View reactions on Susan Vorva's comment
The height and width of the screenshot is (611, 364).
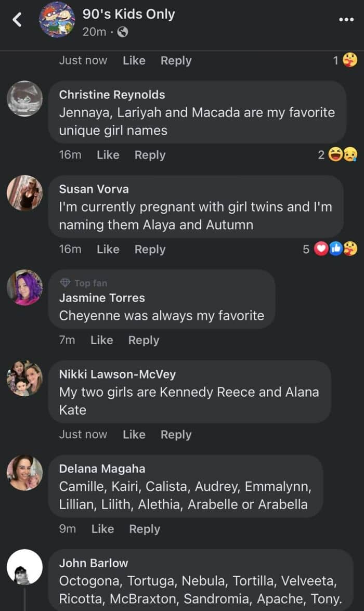point(330,249)
